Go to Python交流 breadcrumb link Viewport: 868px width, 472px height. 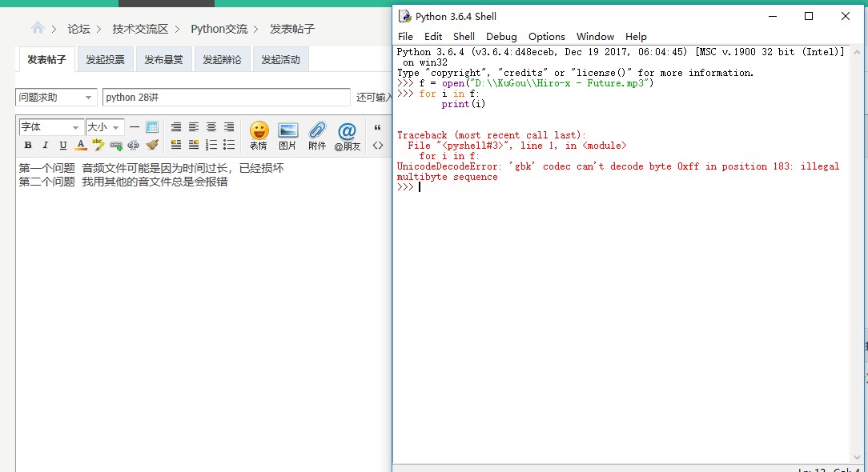[x=219, y=29]
